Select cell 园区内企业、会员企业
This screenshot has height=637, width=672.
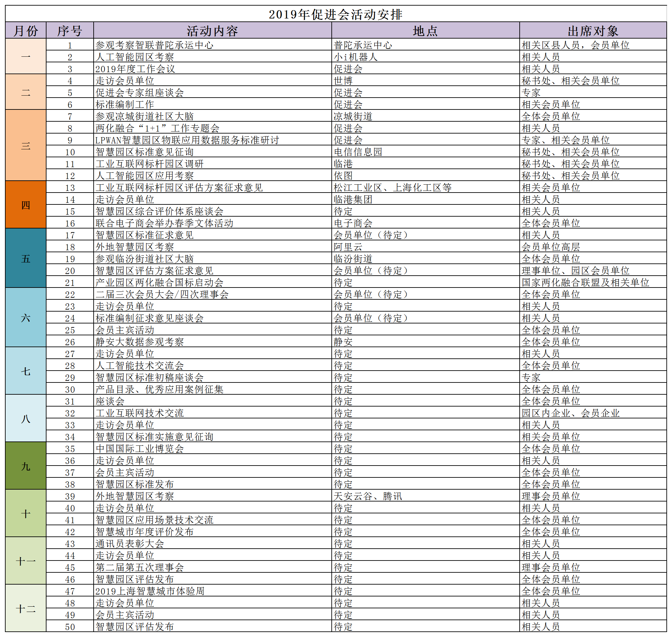click(593, 413)
